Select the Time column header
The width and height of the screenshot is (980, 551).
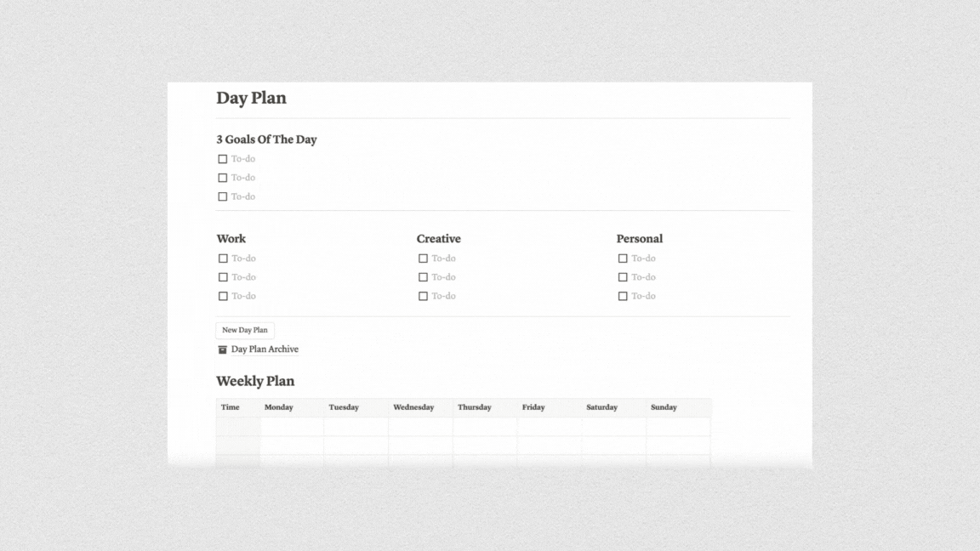click(x=238, y=407)
